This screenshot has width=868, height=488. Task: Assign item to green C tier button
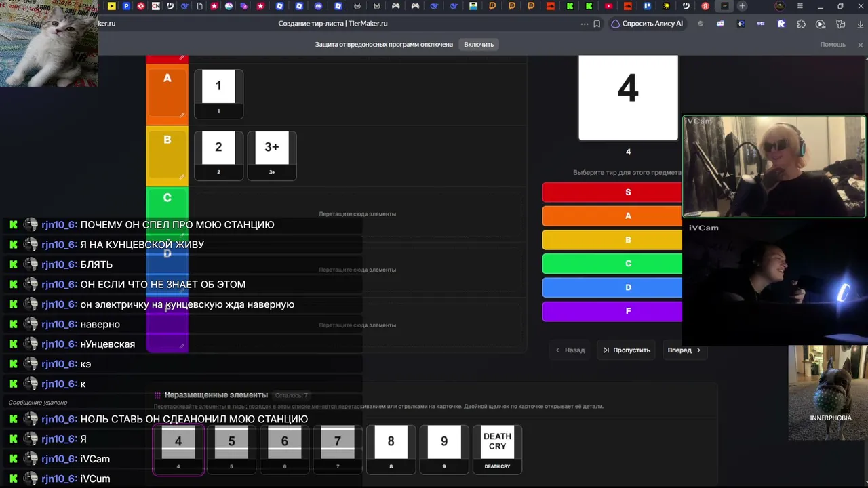coord(612,264)
